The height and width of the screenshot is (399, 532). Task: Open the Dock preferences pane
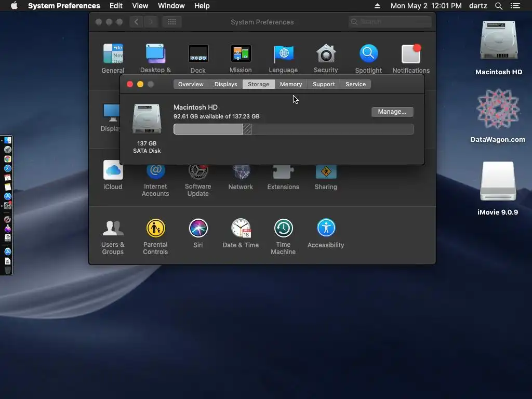coord(198,58)
